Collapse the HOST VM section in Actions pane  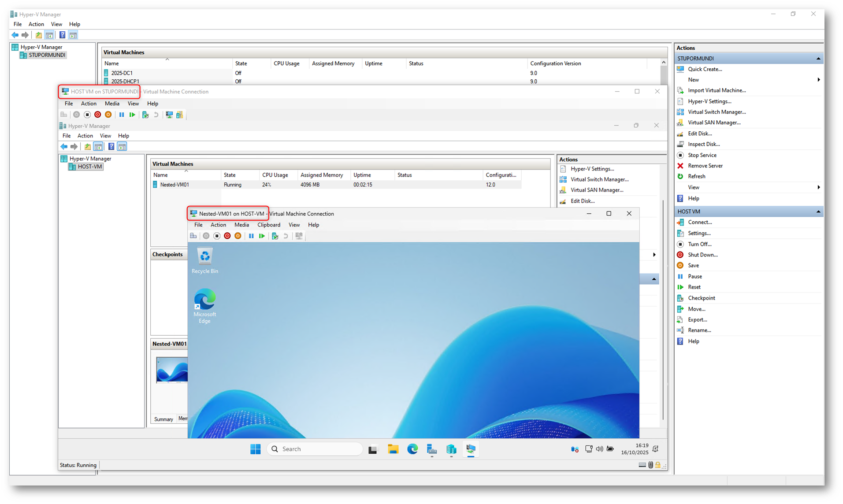tap(818, 212)
